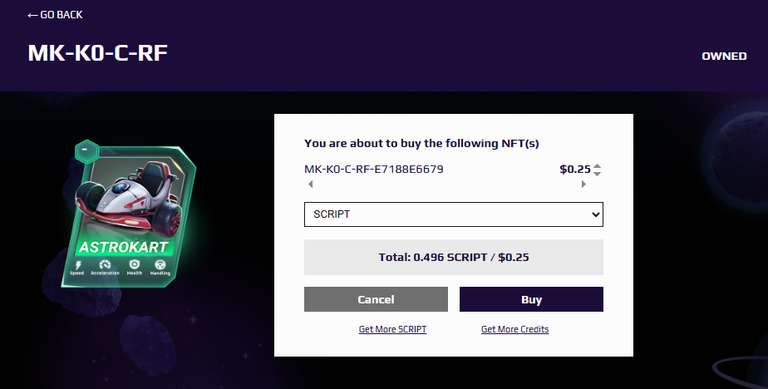Click the Speed stat icon on the card
The height and width of the screenshot is (389, 768).
[x=77, y=267]
